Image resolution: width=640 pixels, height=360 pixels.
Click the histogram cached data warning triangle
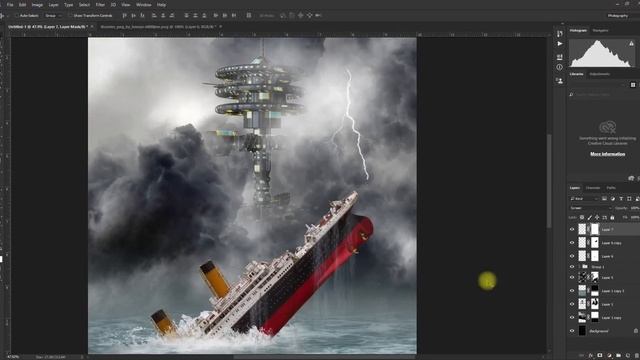click(x=631, y=43)
